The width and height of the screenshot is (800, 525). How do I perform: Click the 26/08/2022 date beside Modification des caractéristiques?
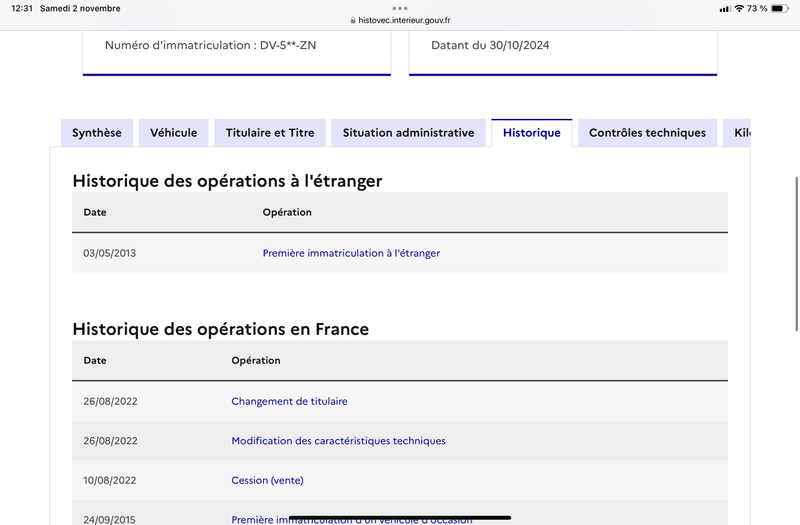coord(110,441)
